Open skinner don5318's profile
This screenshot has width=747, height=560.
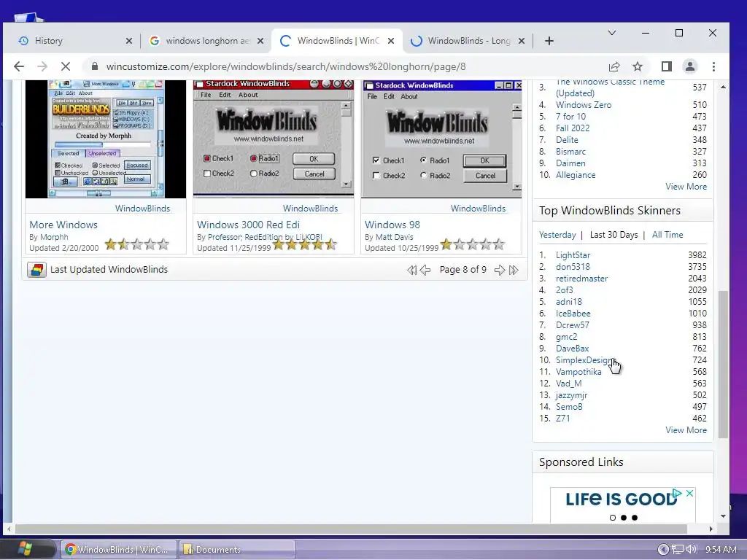click(x=573, y=267)
